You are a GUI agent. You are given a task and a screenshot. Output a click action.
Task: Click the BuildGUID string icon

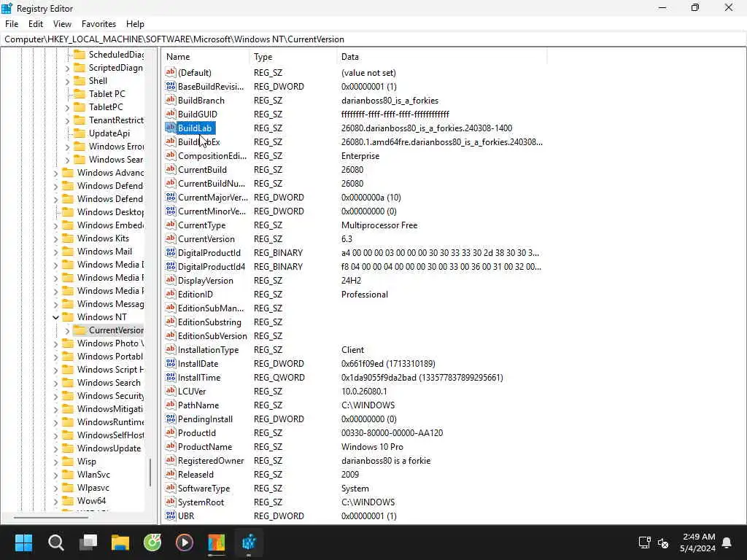pos(171,114)
